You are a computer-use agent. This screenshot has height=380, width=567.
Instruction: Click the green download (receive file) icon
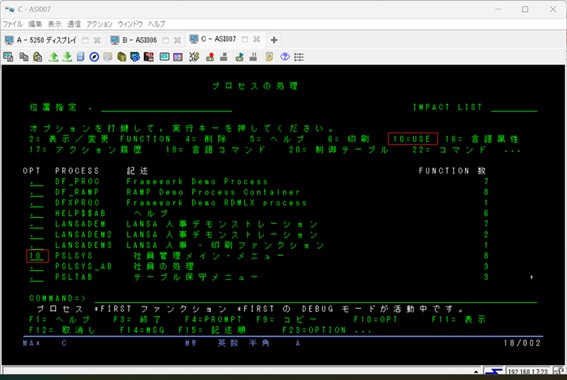tap(67, 57)
